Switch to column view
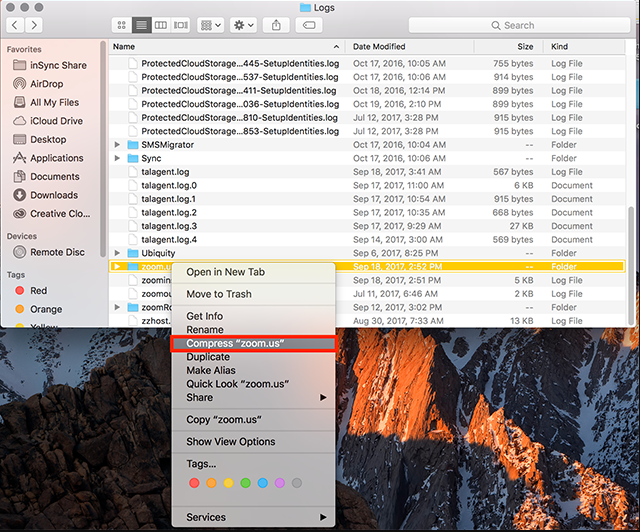This screenshot has width=640, height=532. [161, 25]
